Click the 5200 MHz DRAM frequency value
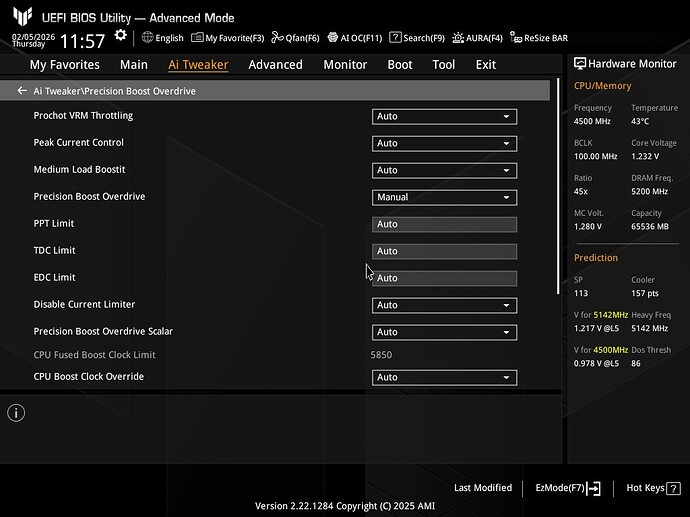 pyautogui.click(x=650, y=192)
